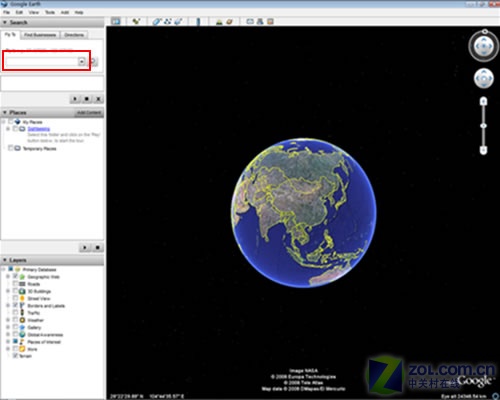Click the Add Content button
The height and width of the screenshot is (400, 500).
tap(89, 113)
